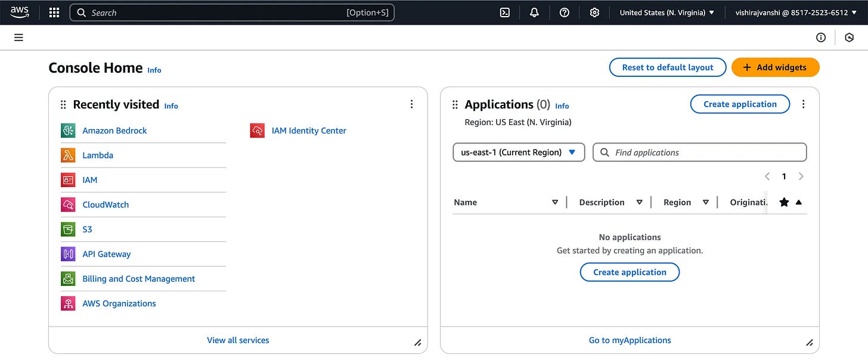Open the services grid menu icon

[54, 13]
